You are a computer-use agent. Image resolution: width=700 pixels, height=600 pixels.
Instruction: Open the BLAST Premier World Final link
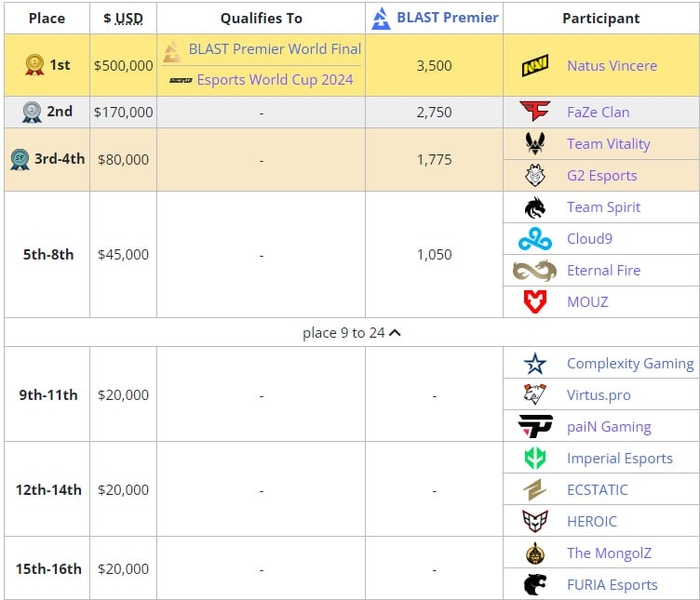point(275,49)
